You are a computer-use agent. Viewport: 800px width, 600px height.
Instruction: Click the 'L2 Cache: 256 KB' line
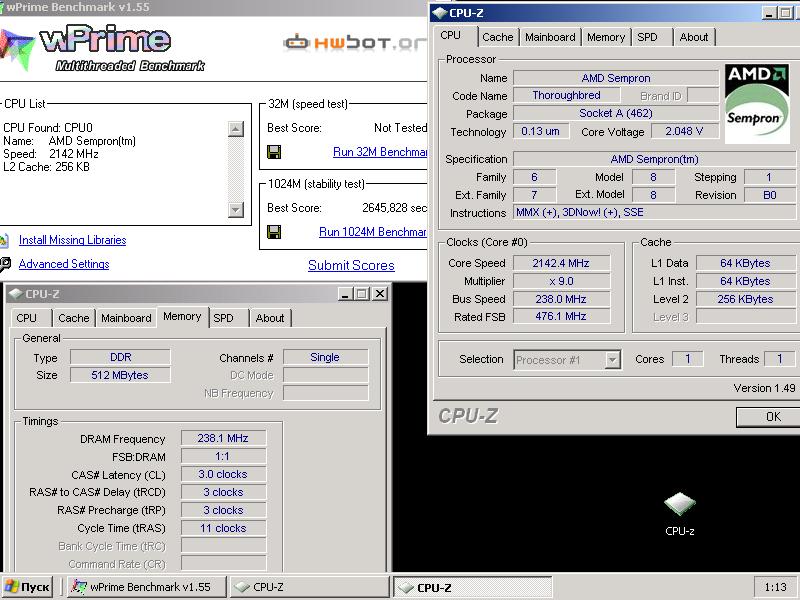coord(46,167)
